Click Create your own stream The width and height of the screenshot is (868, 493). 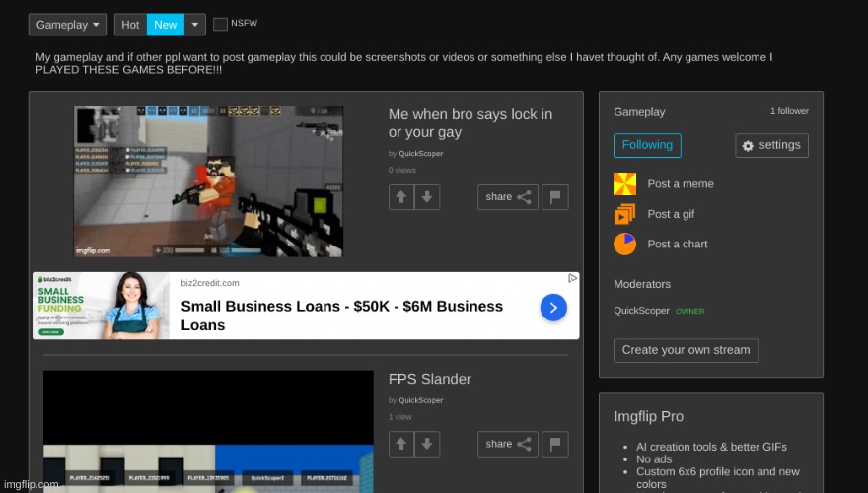coord(686,350)
